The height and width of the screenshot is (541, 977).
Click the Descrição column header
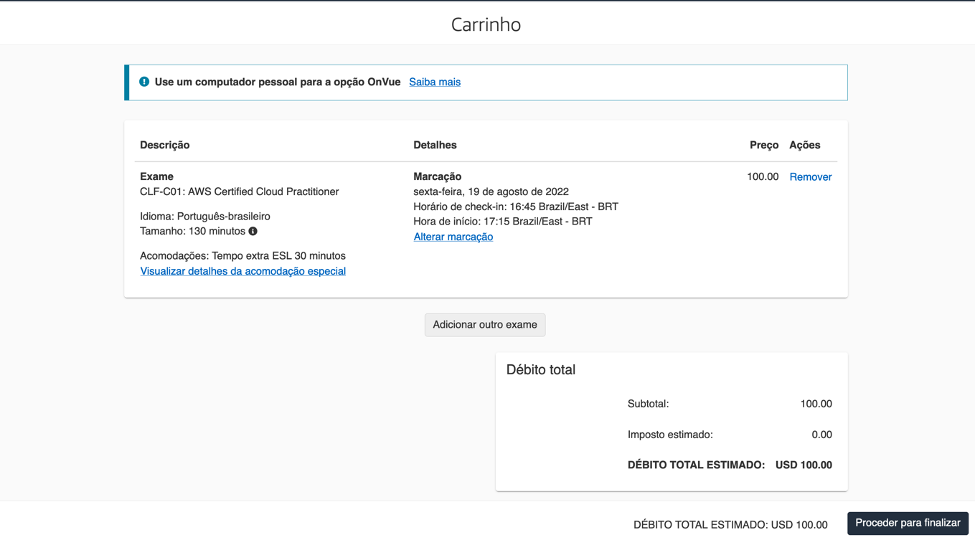164,145
